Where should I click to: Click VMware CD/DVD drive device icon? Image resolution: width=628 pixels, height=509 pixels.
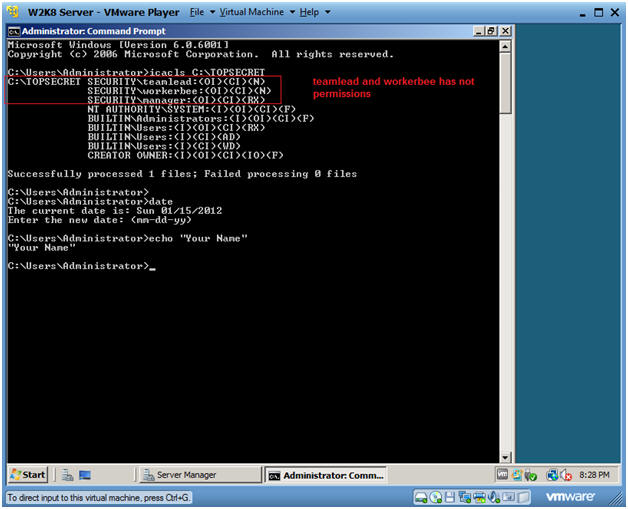[435, 497]
